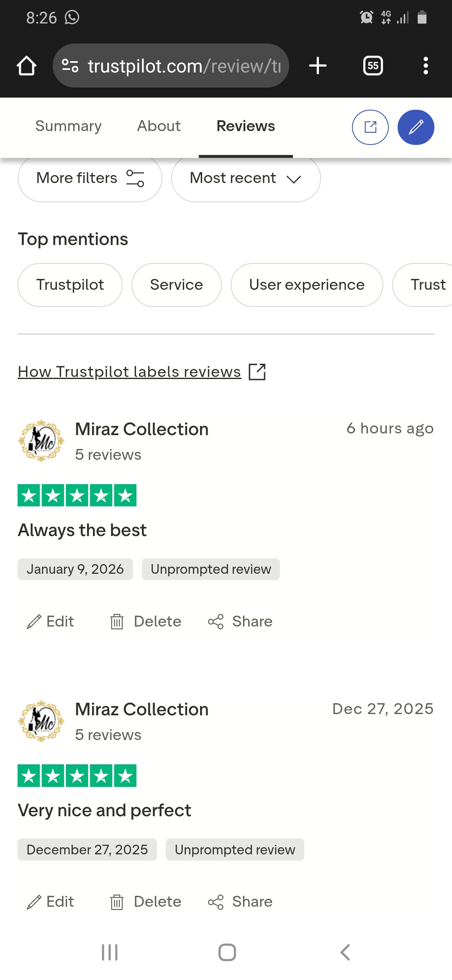The width and height of the screenshot is (452, 980).
Task: Tap the visit-website external link circle button
Action: [370, 127]
